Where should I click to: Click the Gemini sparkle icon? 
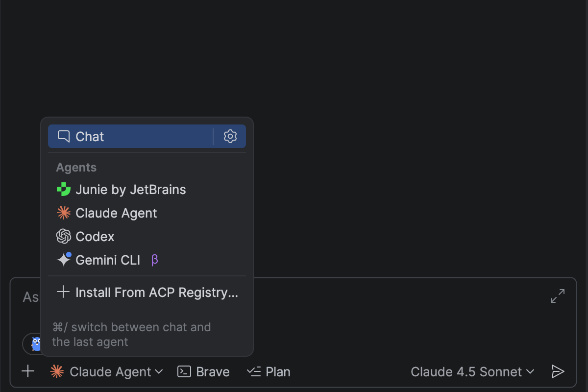click(64, 260)
